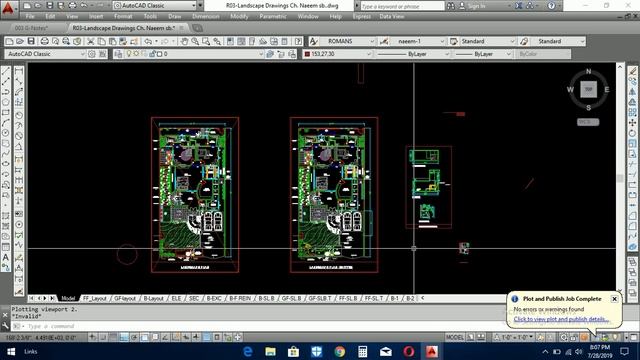Click to view plot and publish details
Viewport: 640px width, 360px height.
coord(561,319)
